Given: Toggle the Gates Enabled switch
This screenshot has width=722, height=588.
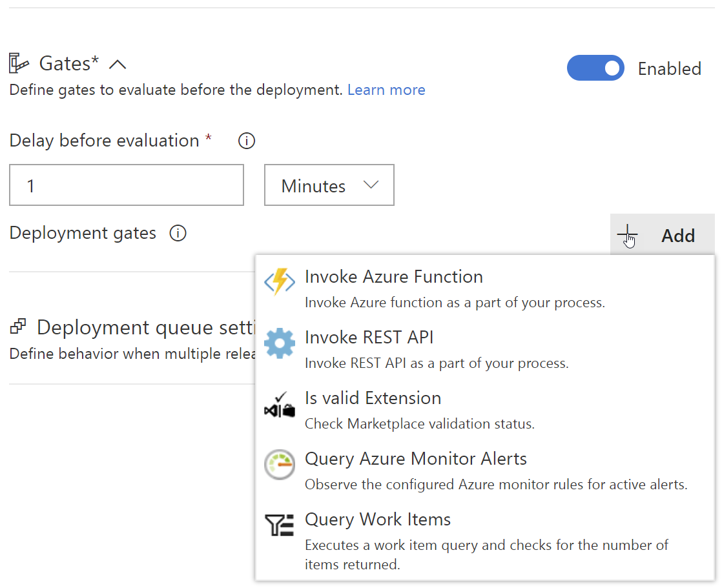Looking at the screenshot, I should tap(595, 68).
